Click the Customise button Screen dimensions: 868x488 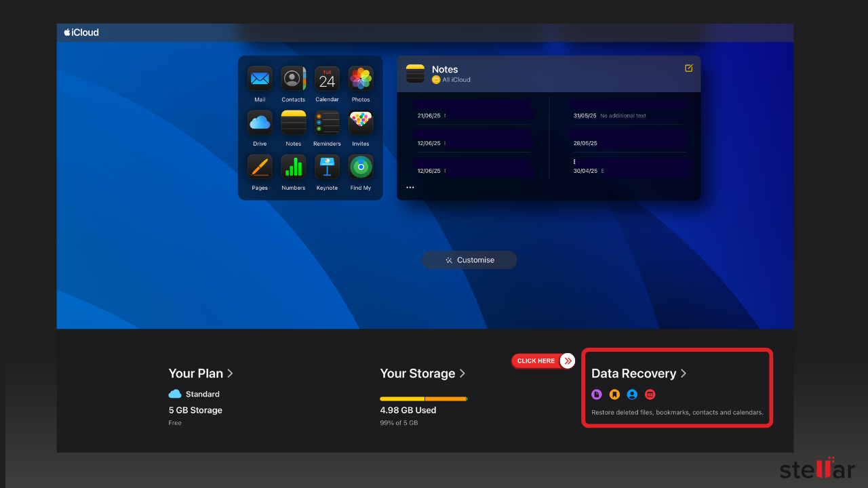pyautogui.click(x=469, y=260)
